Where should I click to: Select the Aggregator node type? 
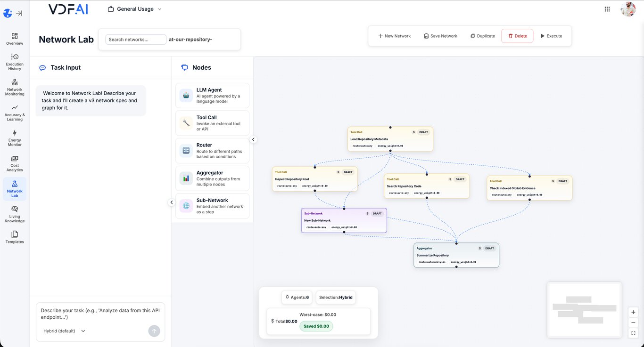tap(212, 178)
